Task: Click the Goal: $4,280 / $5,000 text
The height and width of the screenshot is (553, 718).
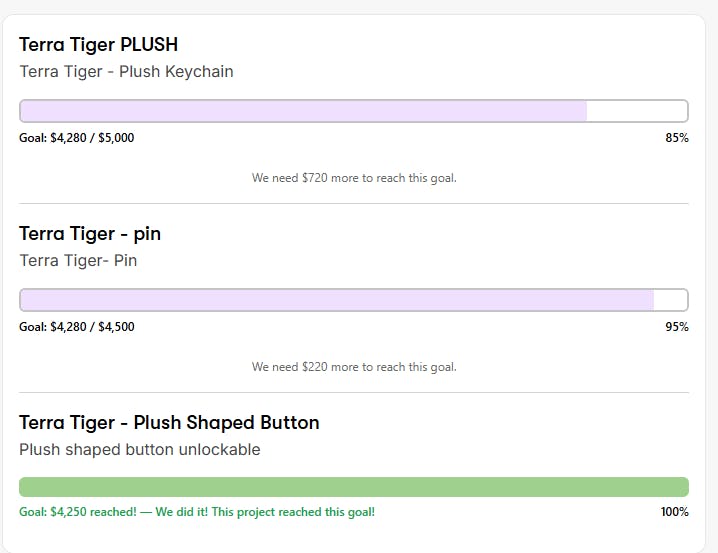Action: coord(76,138)
